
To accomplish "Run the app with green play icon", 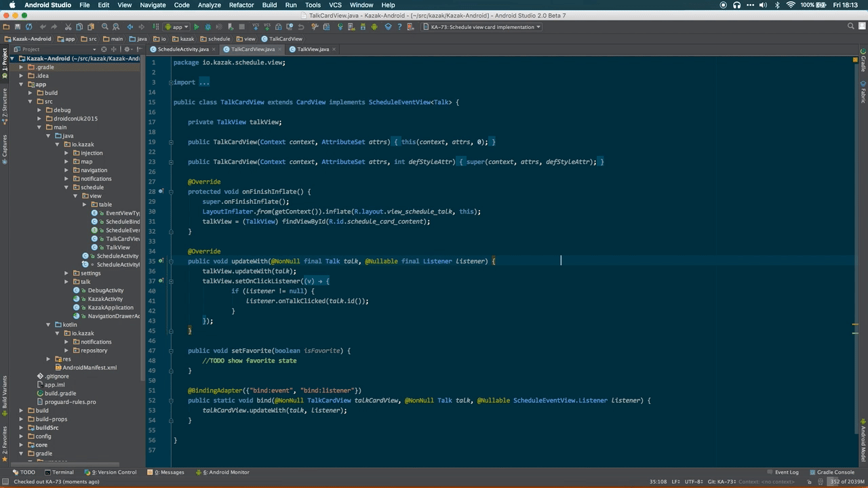I will [x=196, y=27].
